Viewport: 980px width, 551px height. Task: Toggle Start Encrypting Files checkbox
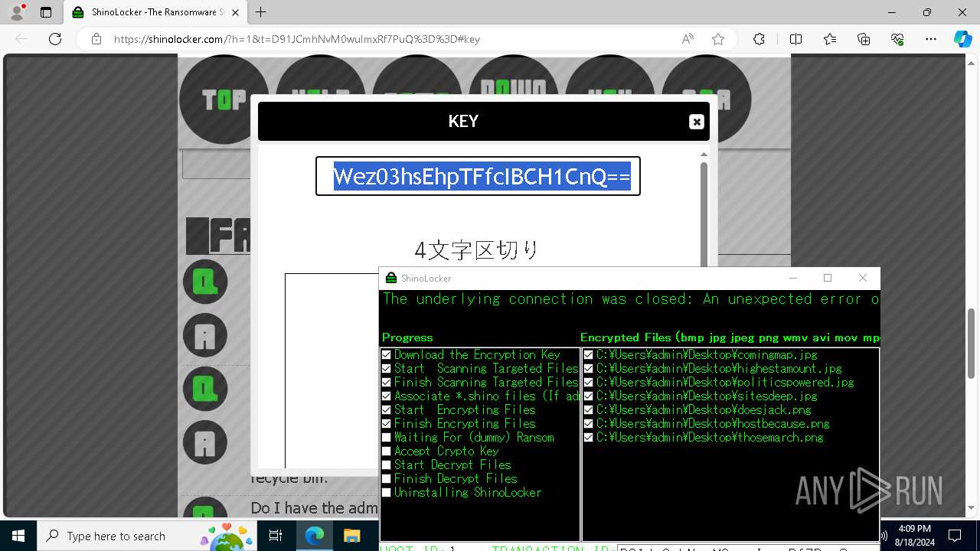(386, 409)
